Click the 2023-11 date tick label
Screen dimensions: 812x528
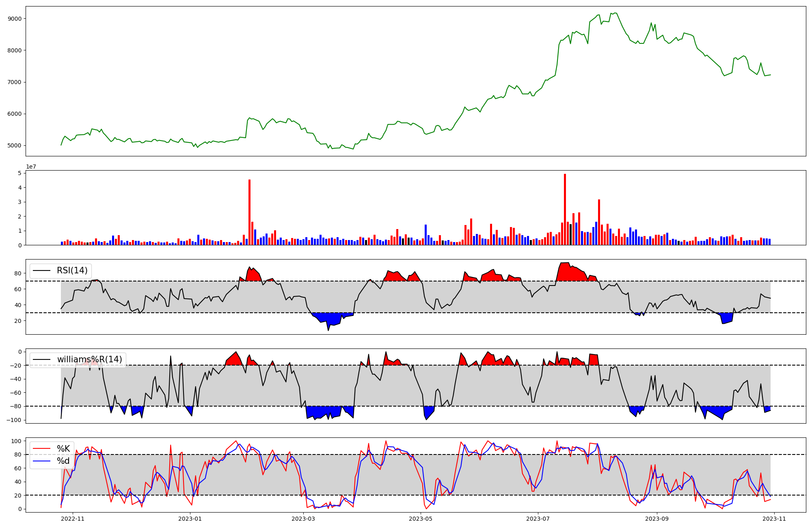coord(774,519)
